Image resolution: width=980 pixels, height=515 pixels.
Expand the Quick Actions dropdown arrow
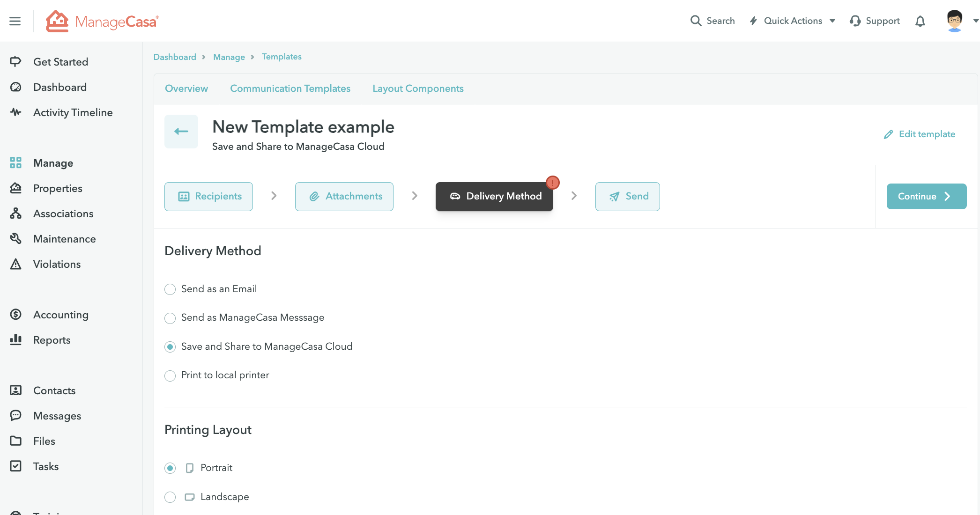click(832, 21)
